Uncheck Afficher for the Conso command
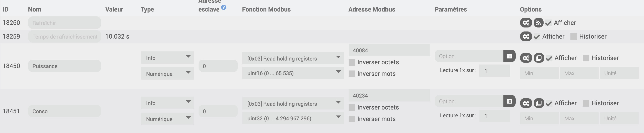 549,103
